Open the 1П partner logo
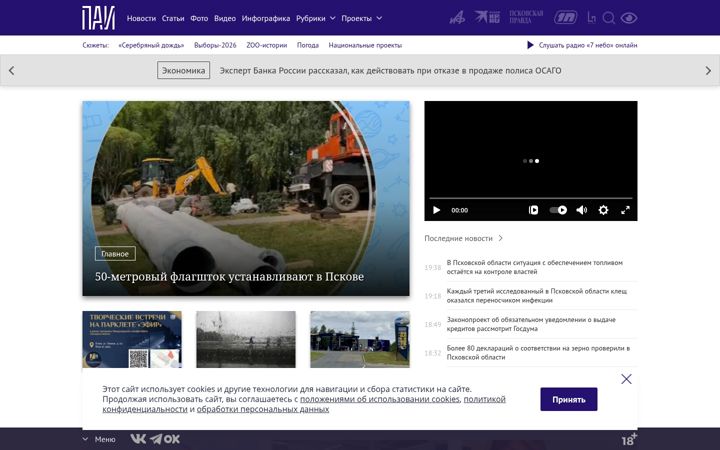Image resolution: width=720 pixels, height=450 pixels. 566,18
